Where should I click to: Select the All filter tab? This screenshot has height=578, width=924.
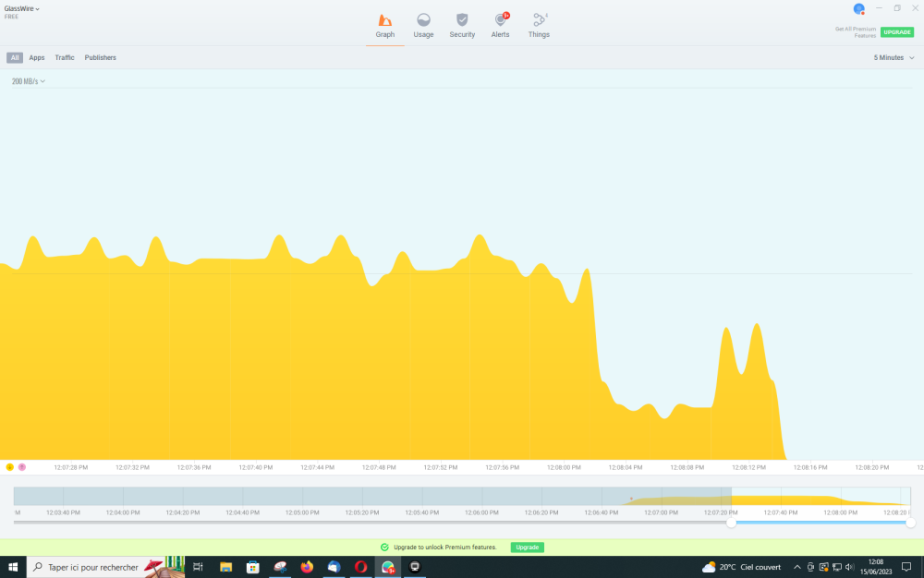pyautogui.click(x=15, y=57)
